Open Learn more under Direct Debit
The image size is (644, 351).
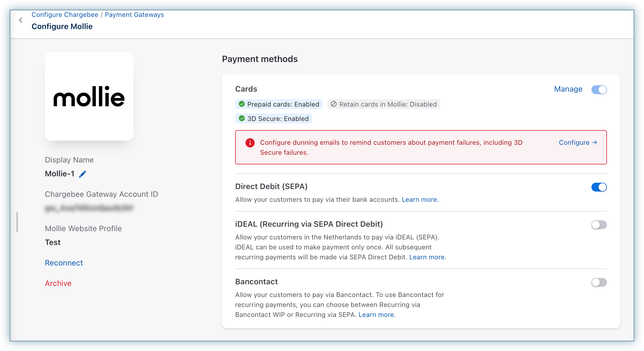coord(420,200)
